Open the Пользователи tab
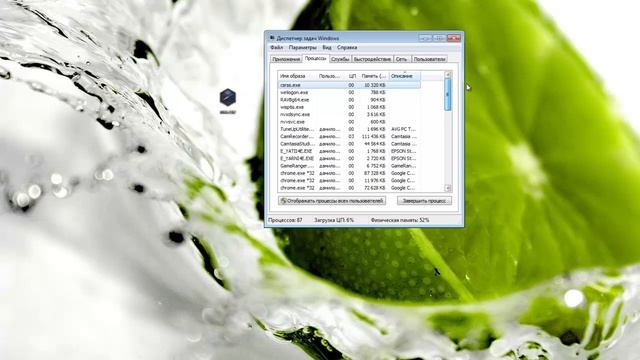640x360 pixels. click(429, 59)
